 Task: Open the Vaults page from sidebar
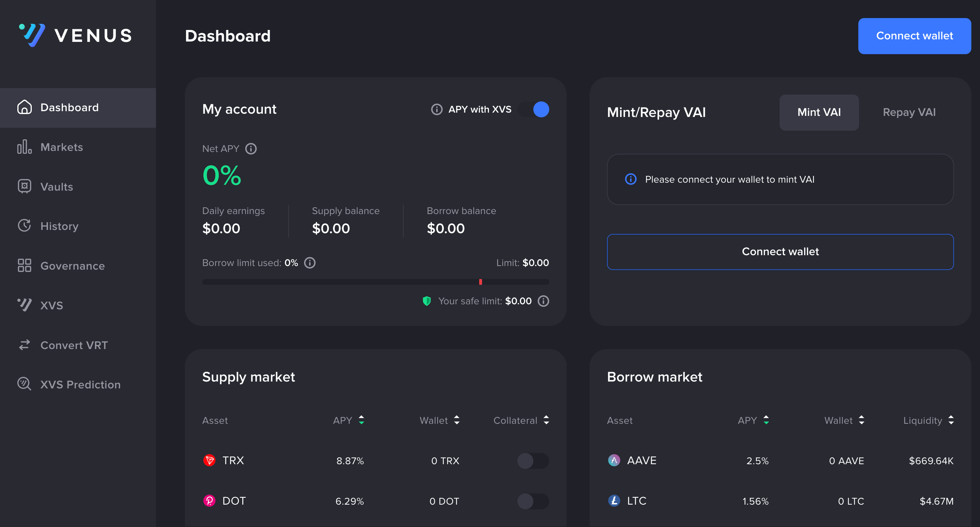[78, 187]
